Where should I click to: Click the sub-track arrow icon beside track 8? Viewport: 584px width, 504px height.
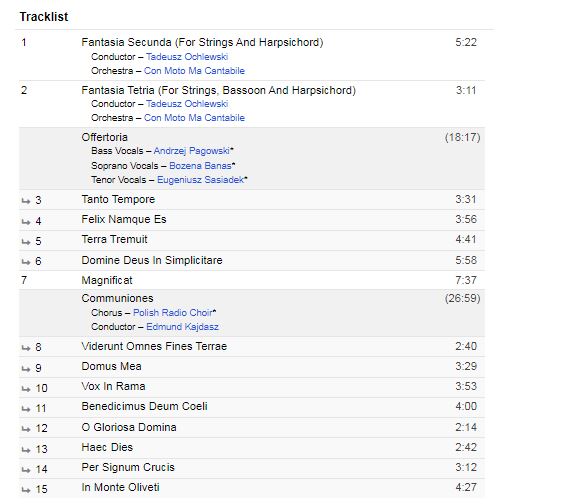(x=26, y=348)
